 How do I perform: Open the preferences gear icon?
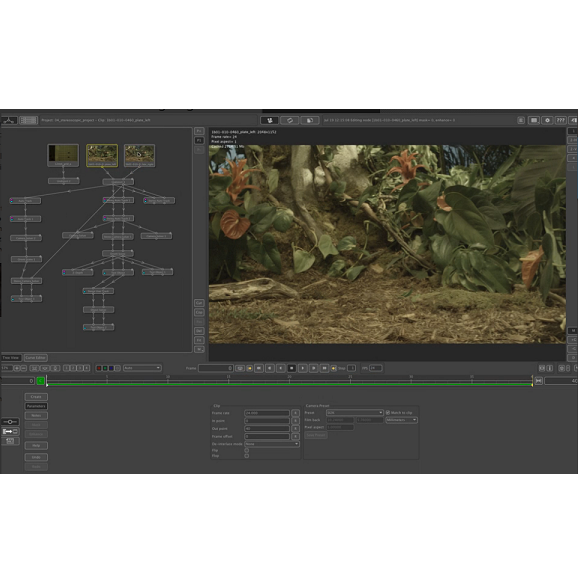pos(547,120)
